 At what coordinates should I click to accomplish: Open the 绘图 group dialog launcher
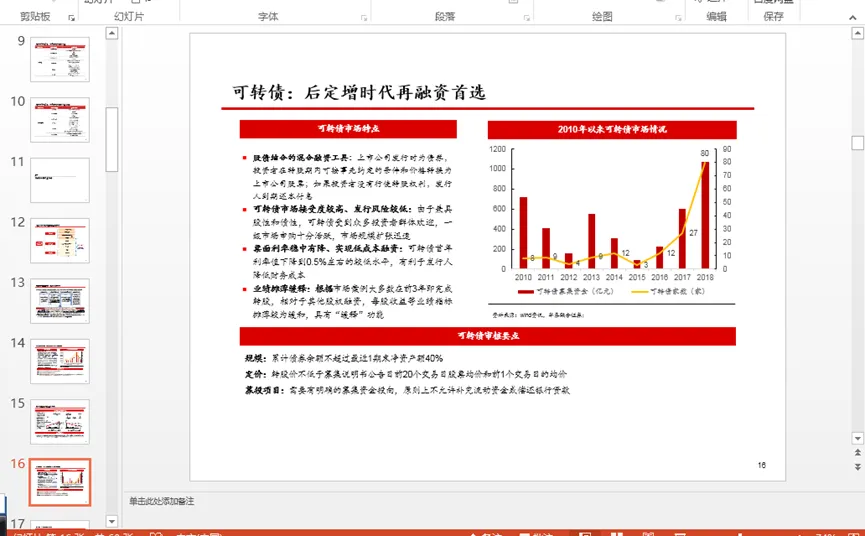[678, 18]
